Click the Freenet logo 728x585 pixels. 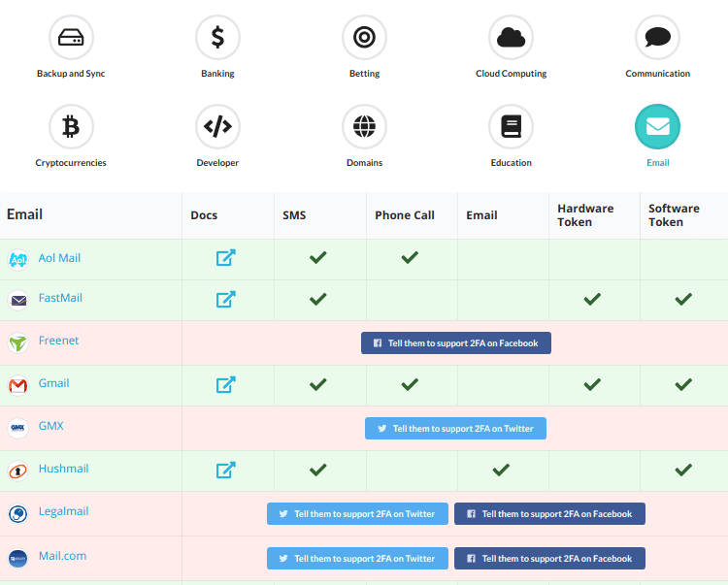coord(18,342)
